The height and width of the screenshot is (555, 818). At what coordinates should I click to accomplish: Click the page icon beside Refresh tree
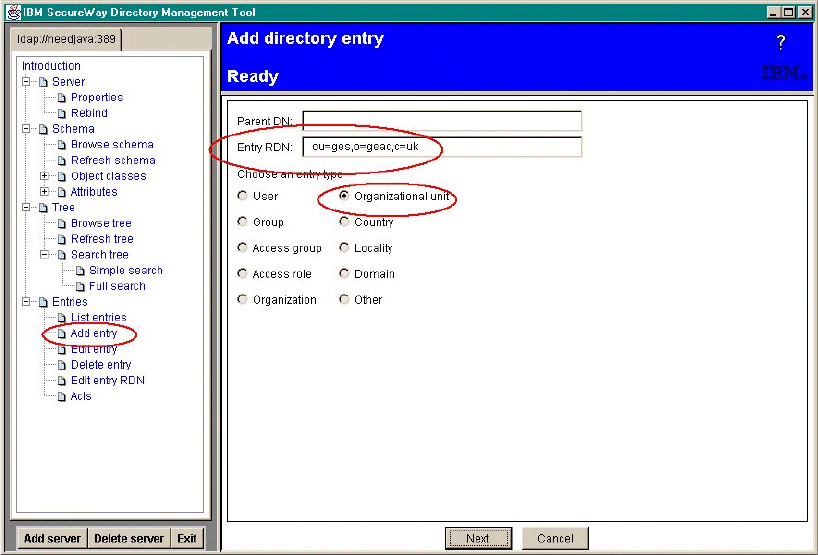click(62, 239)
